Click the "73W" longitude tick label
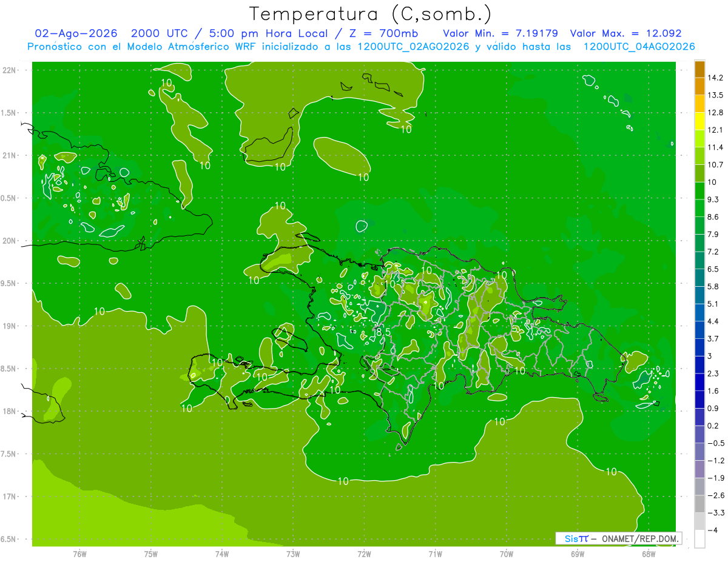This screenshot has width=728, height=562. tap(293, 554)
